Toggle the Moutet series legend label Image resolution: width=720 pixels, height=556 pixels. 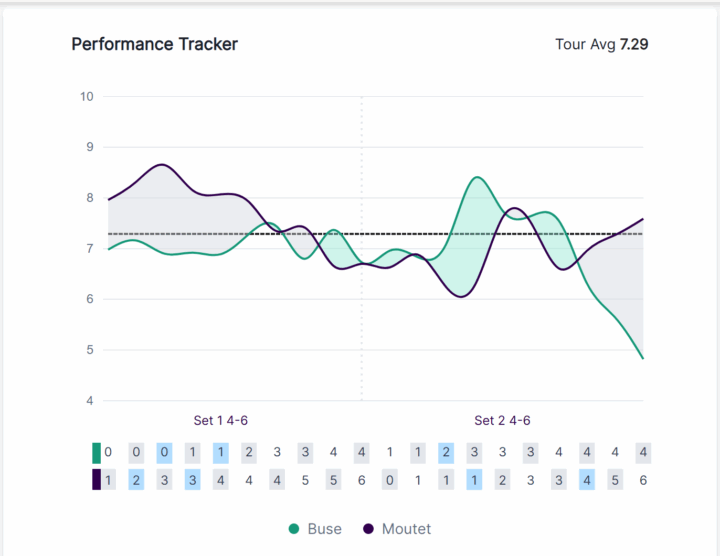pos(406,529)
